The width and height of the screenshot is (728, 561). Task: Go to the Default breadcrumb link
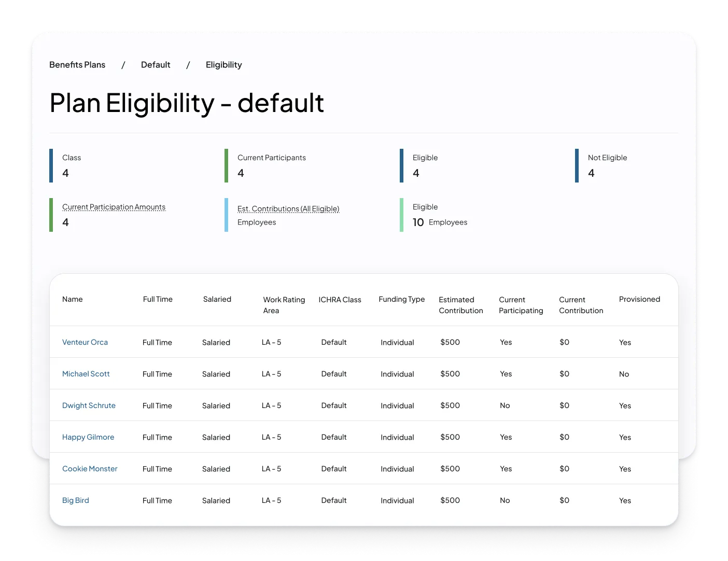[x=156, y=65]
